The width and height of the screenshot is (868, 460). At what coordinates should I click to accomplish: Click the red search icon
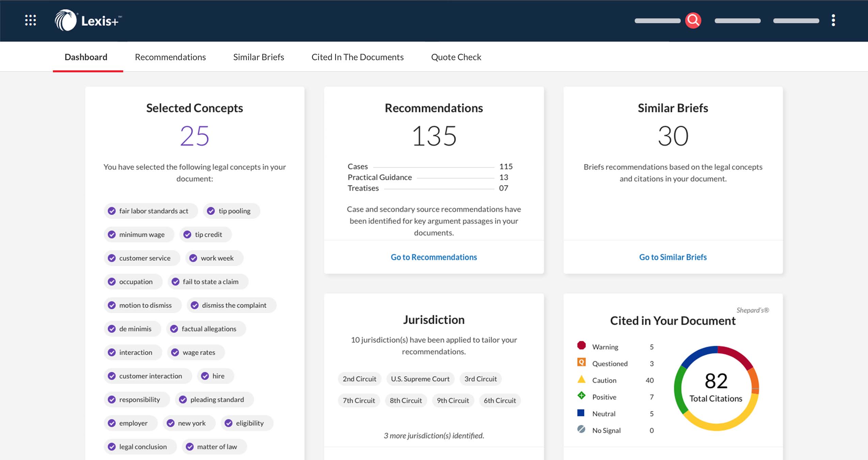click(693, 20)
